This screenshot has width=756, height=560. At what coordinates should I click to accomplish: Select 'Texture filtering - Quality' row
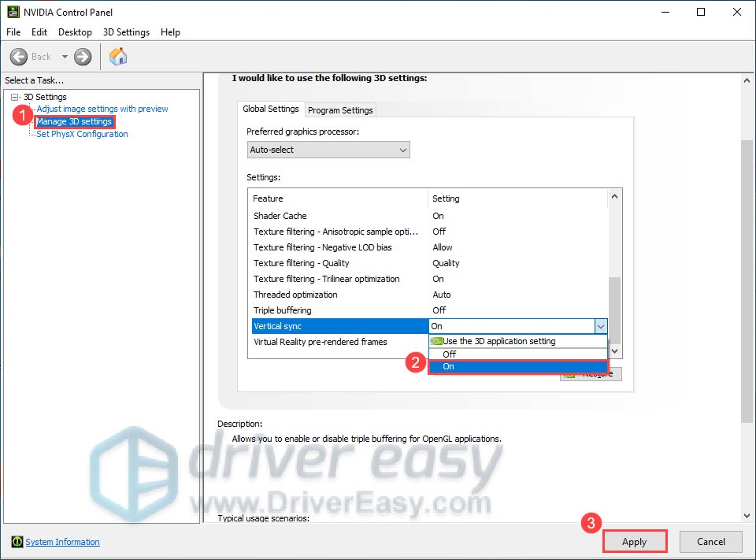coord(428,263)
